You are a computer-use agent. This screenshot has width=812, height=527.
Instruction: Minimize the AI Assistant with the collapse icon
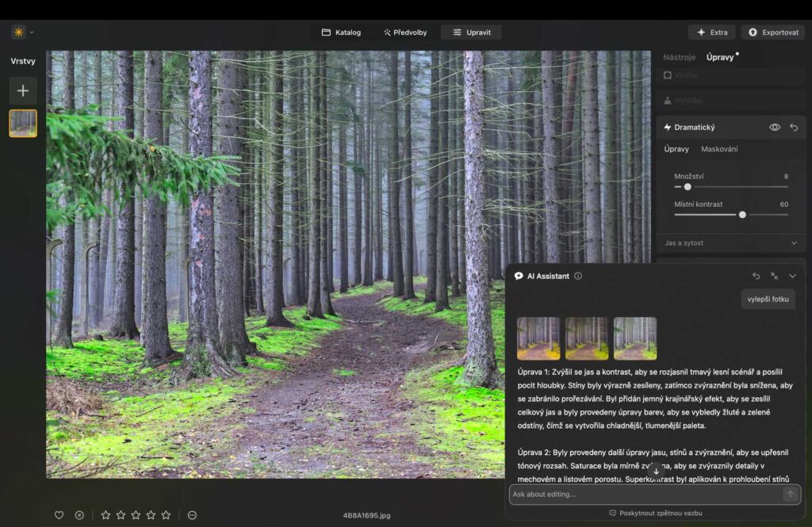coord(773,276)
